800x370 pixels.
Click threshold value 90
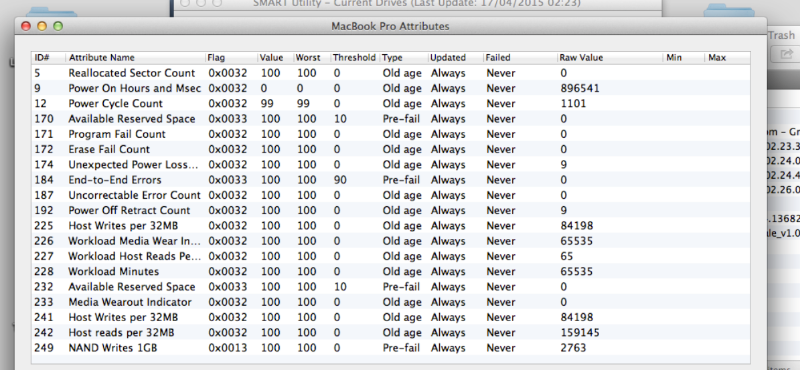[x=340, y=180]
